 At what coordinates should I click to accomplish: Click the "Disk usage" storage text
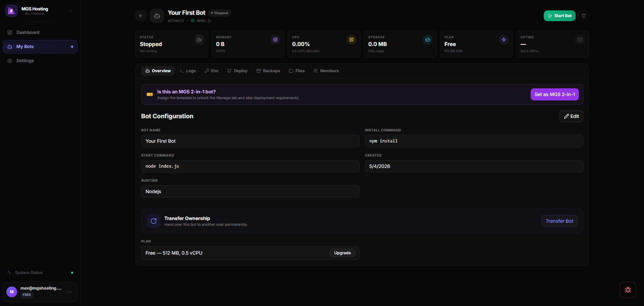[376, 51]
